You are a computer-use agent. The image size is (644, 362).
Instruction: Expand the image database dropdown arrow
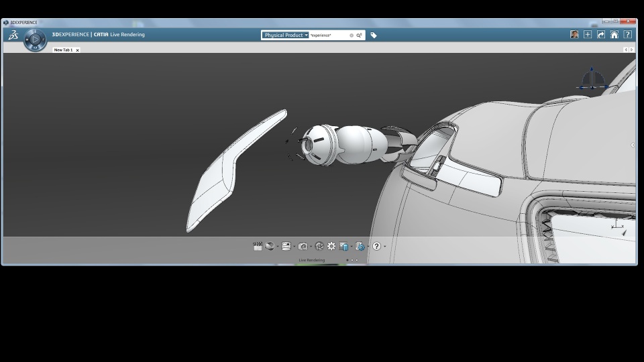tap(352, 247)
